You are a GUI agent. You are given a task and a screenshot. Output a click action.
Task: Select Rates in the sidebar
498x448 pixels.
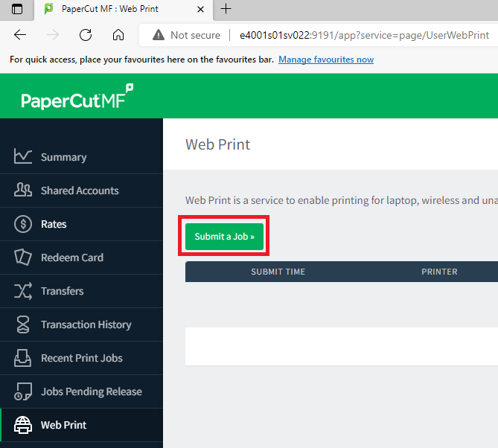pos(54,224)
